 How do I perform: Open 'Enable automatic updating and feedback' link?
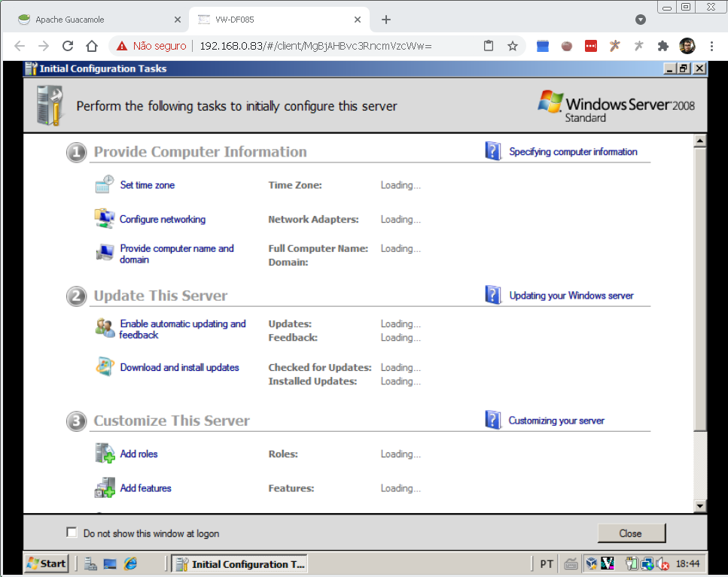coord(182,329)
